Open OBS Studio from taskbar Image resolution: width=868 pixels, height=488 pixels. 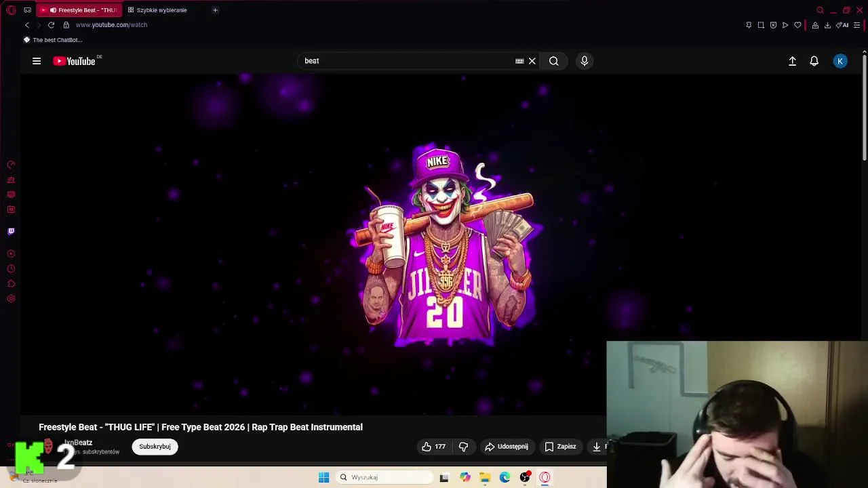(x=525, y=477)
